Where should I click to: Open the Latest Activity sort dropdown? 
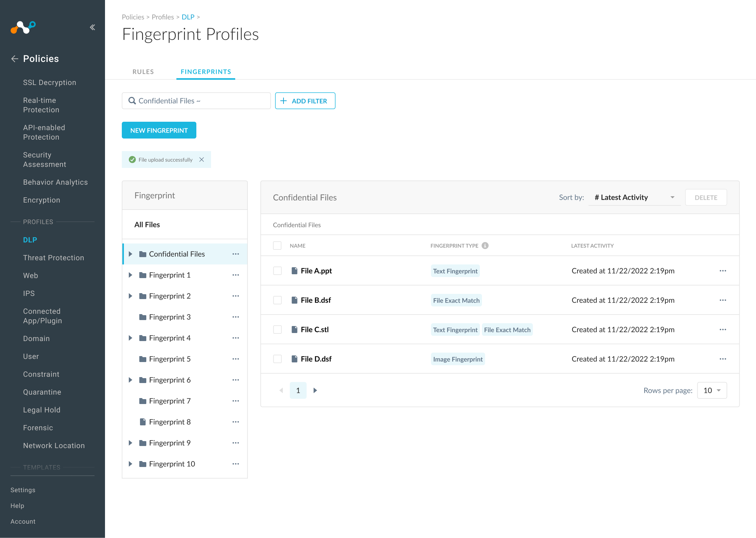634,198
